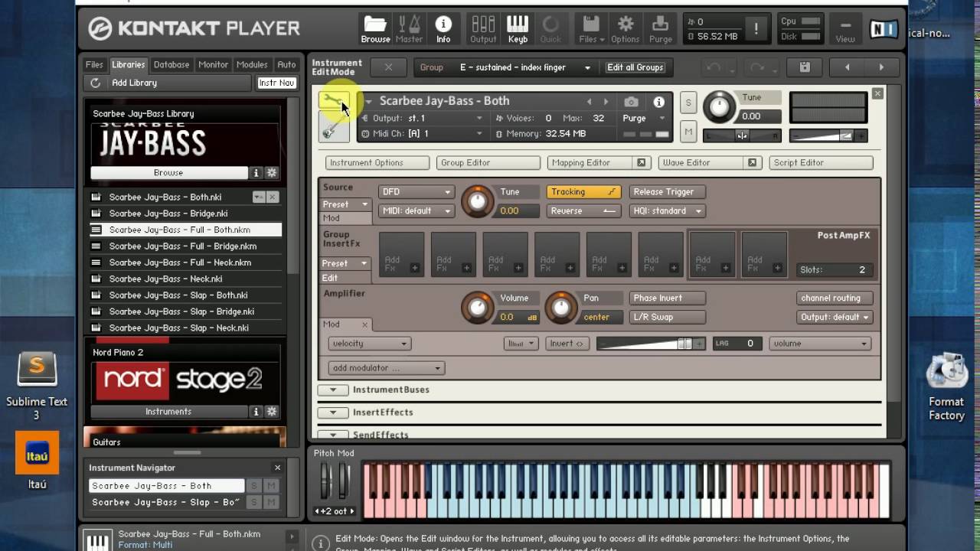
Task: Click the Info icon in toolbar
Action: pyautogui.click(x=443, y=28)
